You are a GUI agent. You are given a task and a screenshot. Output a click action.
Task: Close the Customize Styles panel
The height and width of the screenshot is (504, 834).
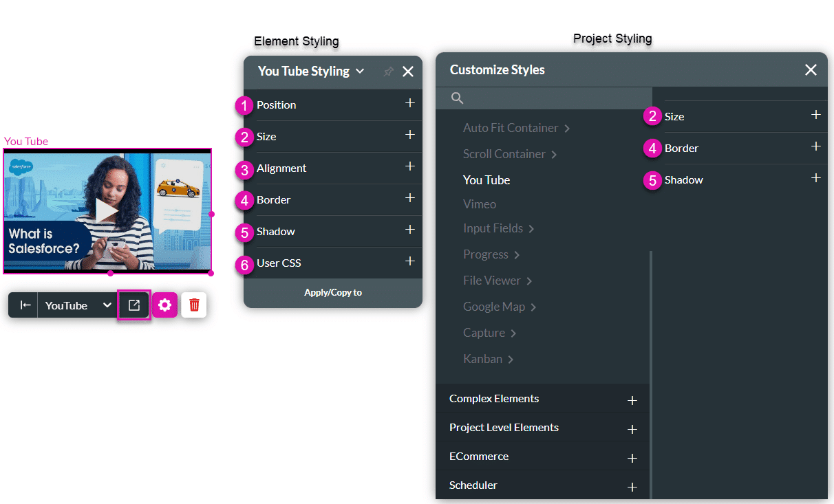[x=811, y=70]
